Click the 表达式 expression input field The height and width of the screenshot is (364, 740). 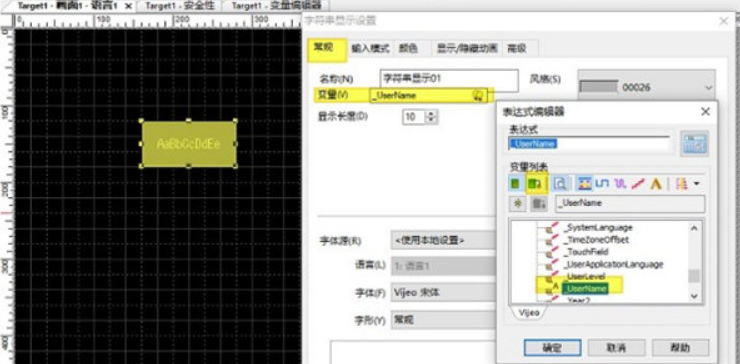(x=589, y=144)
